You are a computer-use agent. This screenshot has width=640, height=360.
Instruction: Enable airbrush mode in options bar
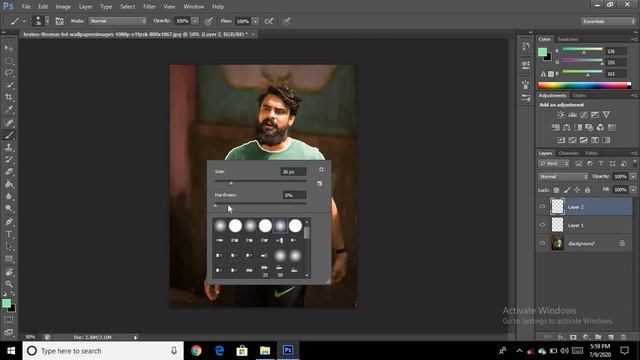click(x=269, y=21)
